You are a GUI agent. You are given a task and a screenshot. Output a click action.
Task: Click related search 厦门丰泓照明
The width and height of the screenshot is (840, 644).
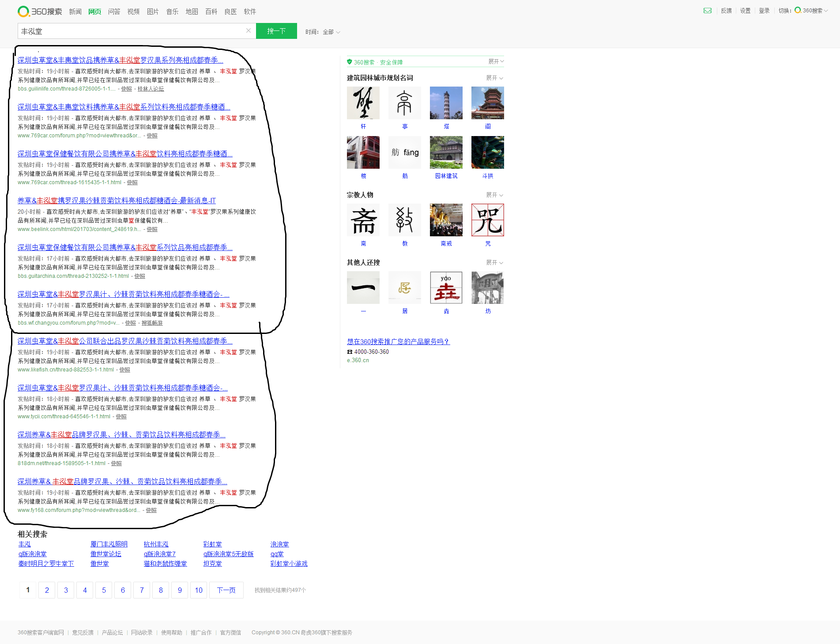[x=109, y=544]
